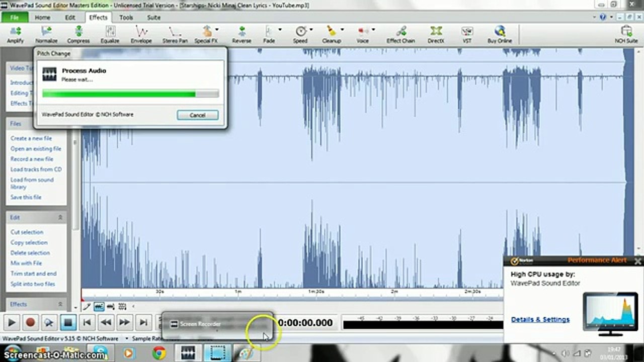Open the File menu
This screenshot has width=644, height=362.
pyautogui.click(x=14, y=18)
